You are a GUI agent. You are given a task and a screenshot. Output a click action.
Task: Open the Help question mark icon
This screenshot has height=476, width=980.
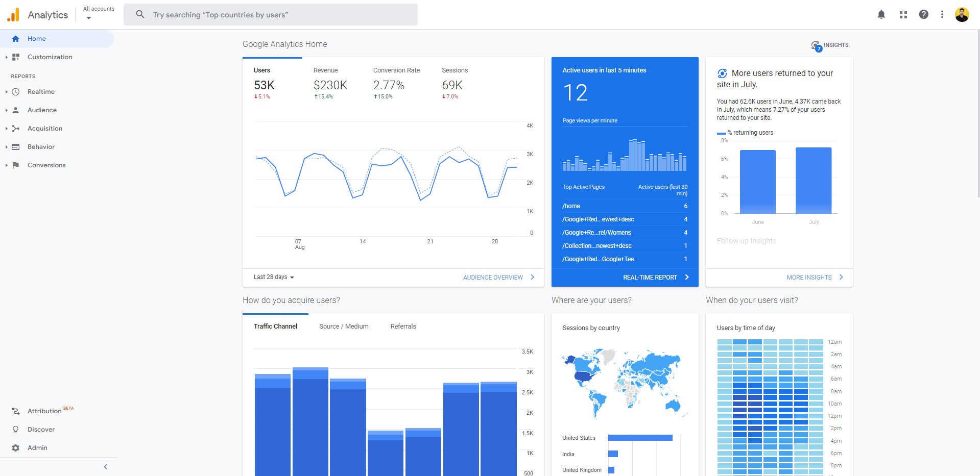pyautogui.click(x=924, y=14)
